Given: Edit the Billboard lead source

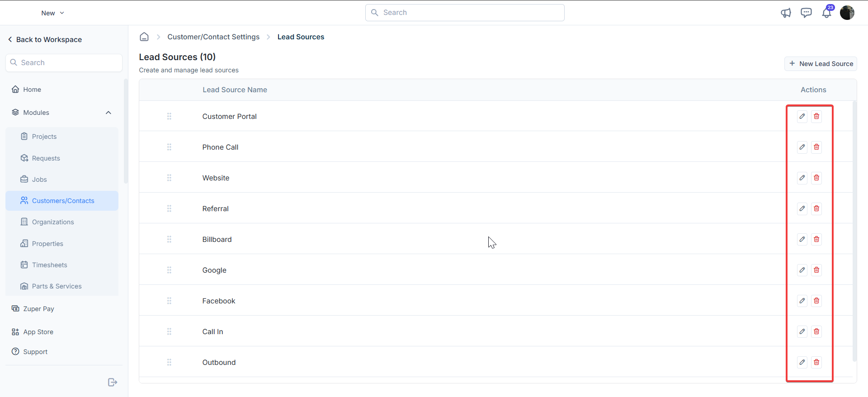Looking at the screenshot, I should point(802,239).
